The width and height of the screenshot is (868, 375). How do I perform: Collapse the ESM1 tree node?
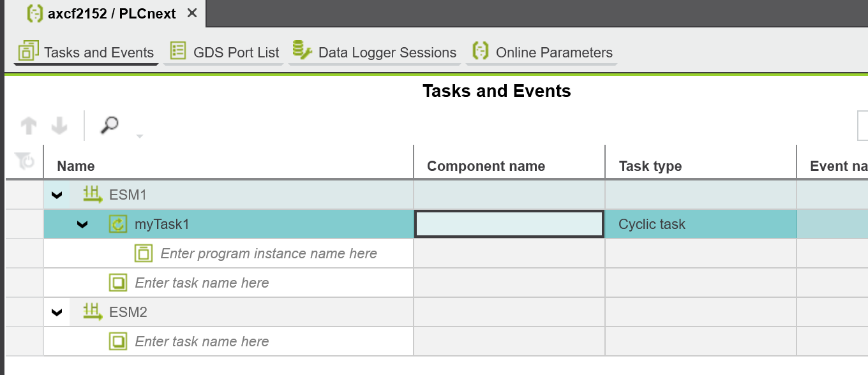click(57, 195)
